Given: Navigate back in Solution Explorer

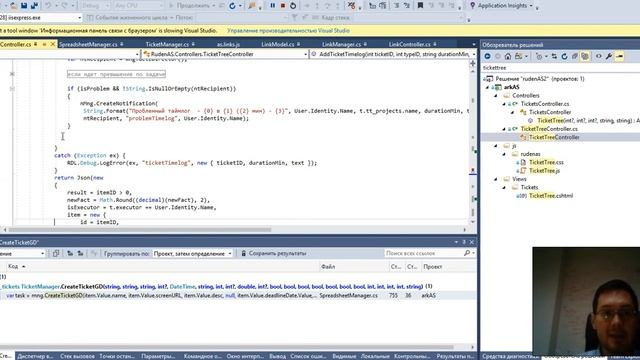Looking at the screenshot, I should (x=487, y=57).
